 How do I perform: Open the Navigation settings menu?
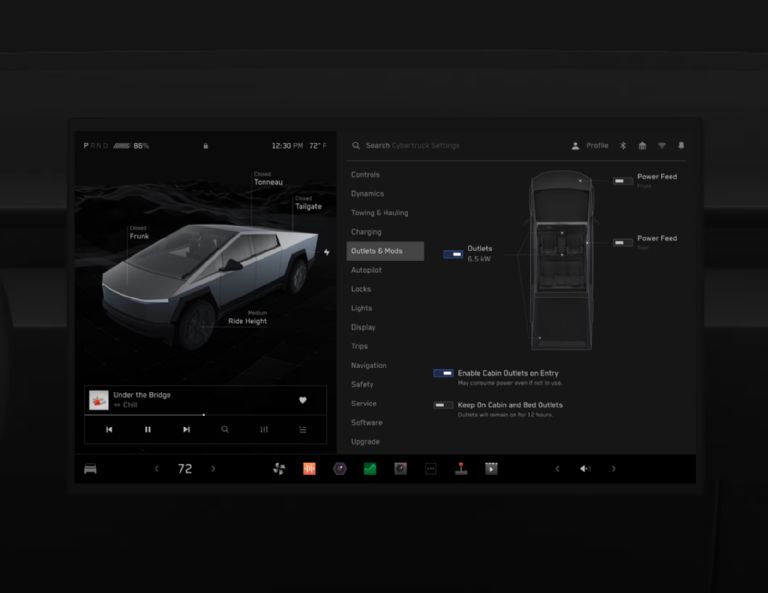[369, 365]
